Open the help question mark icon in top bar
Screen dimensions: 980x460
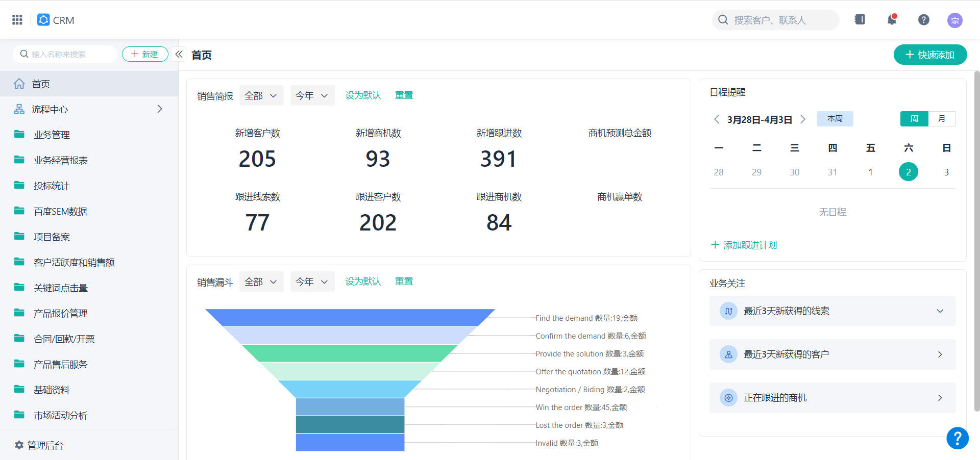coord(924,20)
